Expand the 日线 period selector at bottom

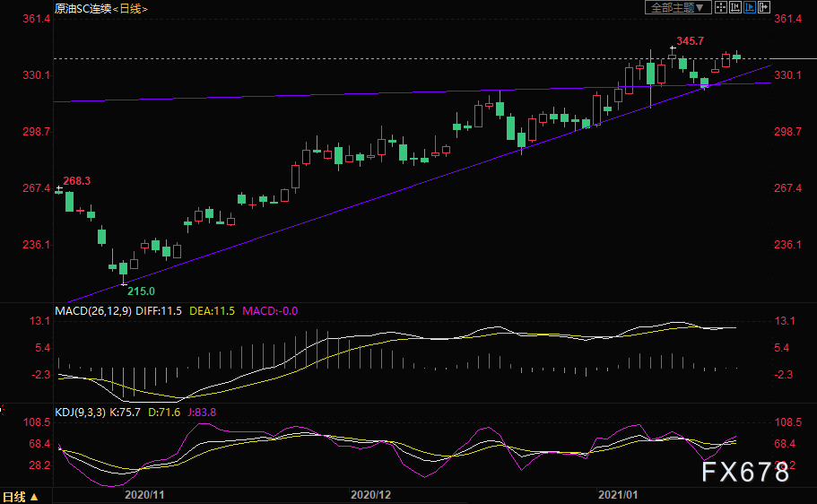point(21,497)
